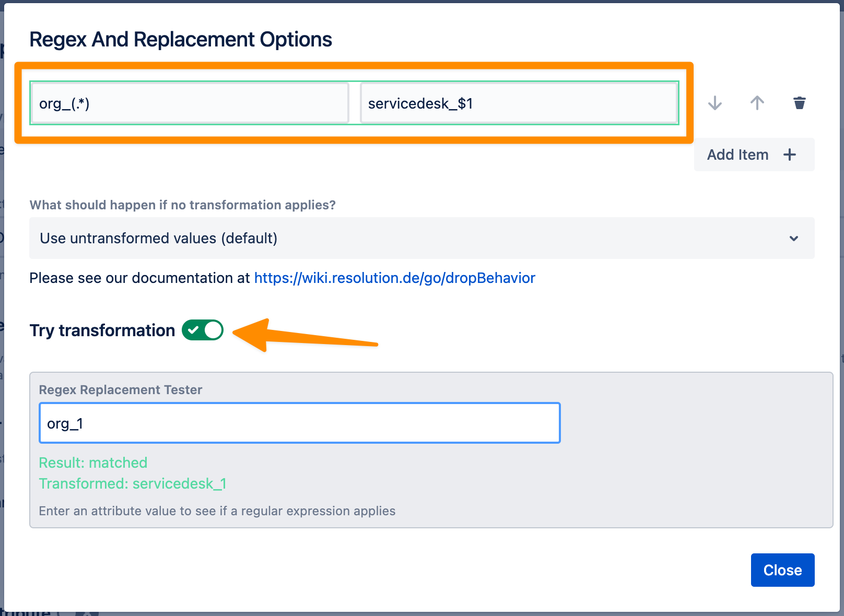Screen dimensions: 844x616
Task: Focus the replacement field 'servicedesk_$1'
Action: [519, 103]
